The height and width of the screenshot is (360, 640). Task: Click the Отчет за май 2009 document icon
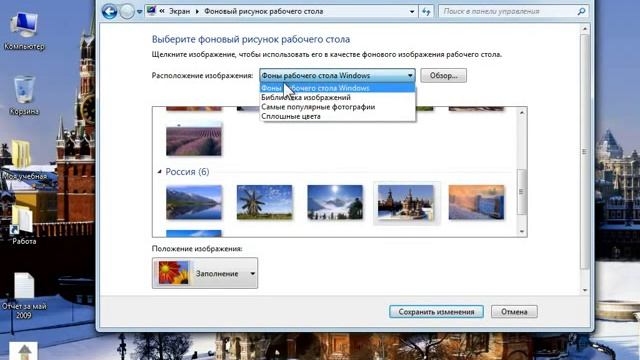(24, 296)
